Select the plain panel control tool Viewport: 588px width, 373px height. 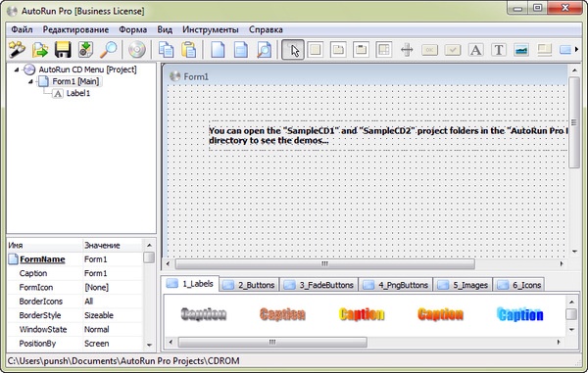point(316,49)
